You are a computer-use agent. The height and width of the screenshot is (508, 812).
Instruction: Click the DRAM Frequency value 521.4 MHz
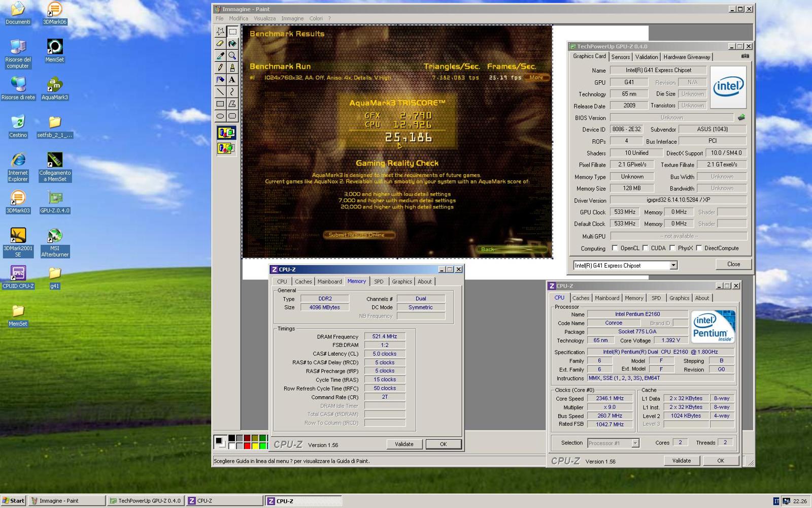pos(385,336)
